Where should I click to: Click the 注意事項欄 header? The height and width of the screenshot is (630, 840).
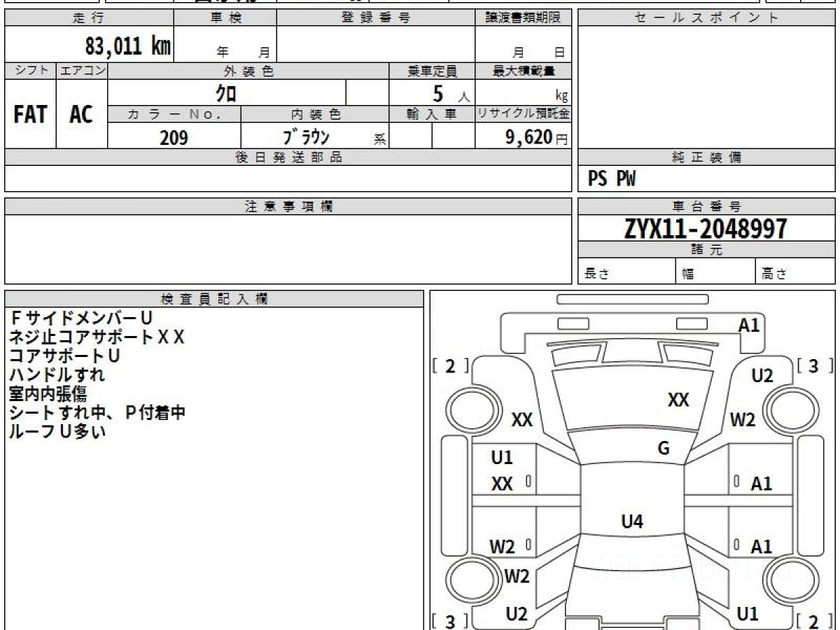pos(288,206)
